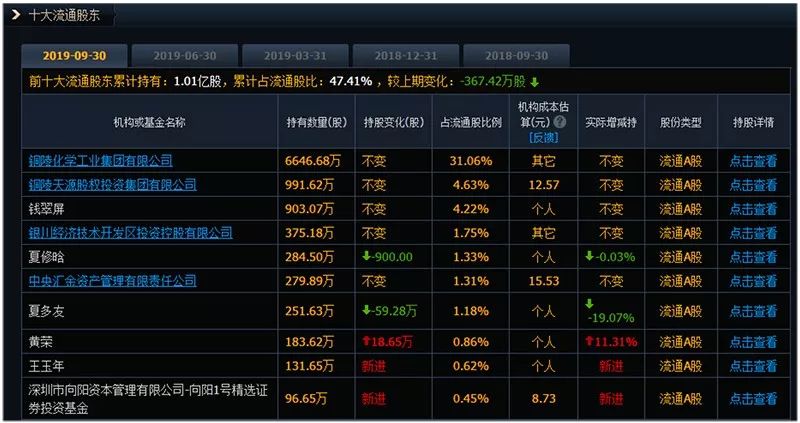Screen dimensions: 800x423
Task: Click the 1.01亿股 total holdings value
Action: coord(197,82)
